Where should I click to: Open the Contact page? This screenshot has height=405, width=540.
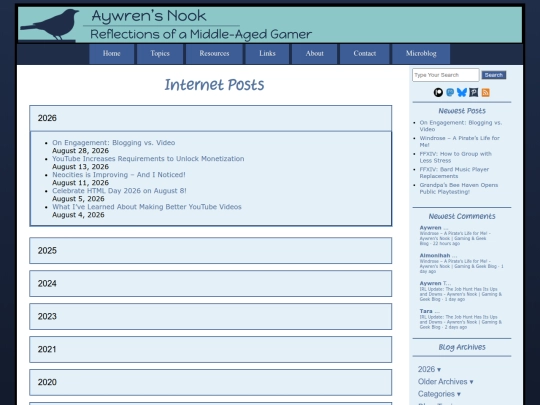click(365, 53)
